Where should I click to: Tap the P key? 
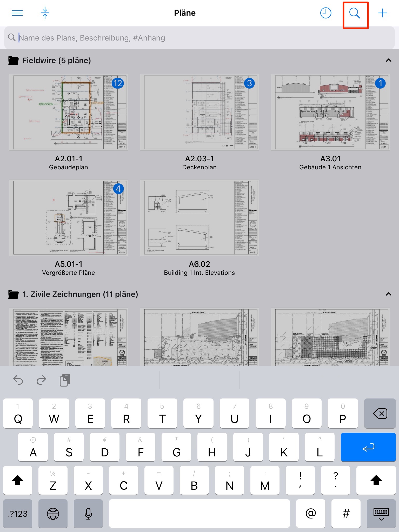point(343,413)
